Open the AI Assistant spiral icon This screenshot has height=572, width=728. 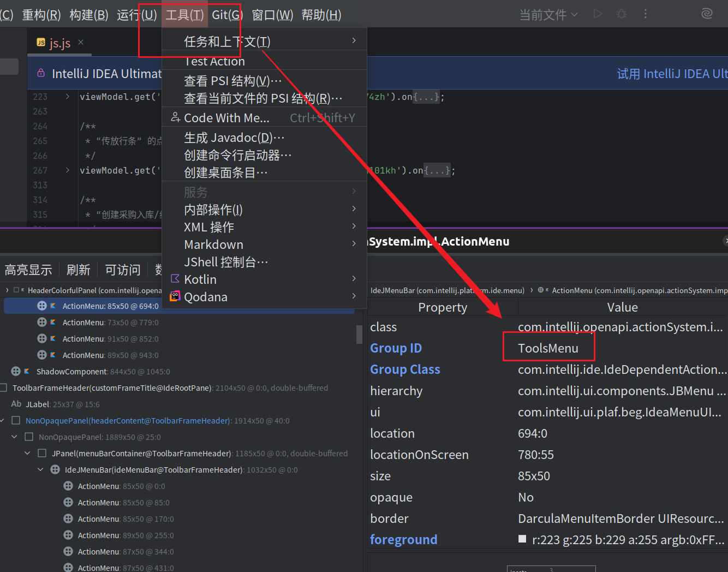tap(707, 14)
